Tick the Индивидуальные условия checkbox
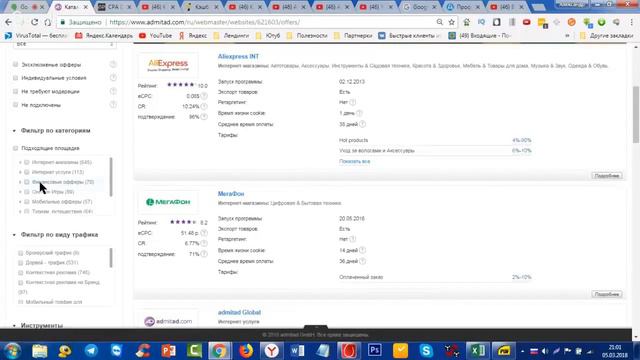The image size is (640, 360). 16,78
